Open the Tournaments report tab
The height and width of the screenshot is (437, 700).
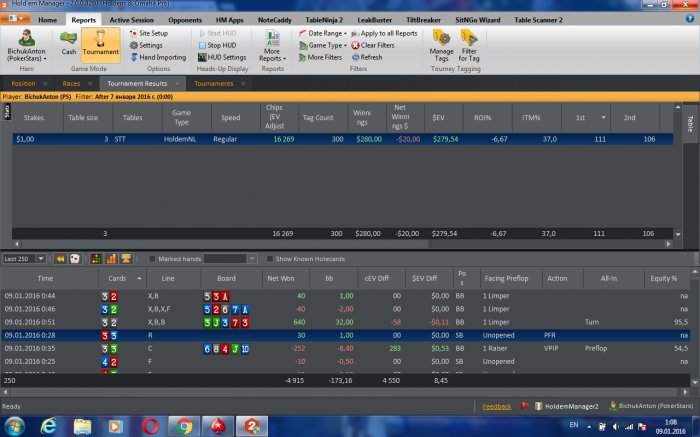pyautogui.click(x=214, y=83)
